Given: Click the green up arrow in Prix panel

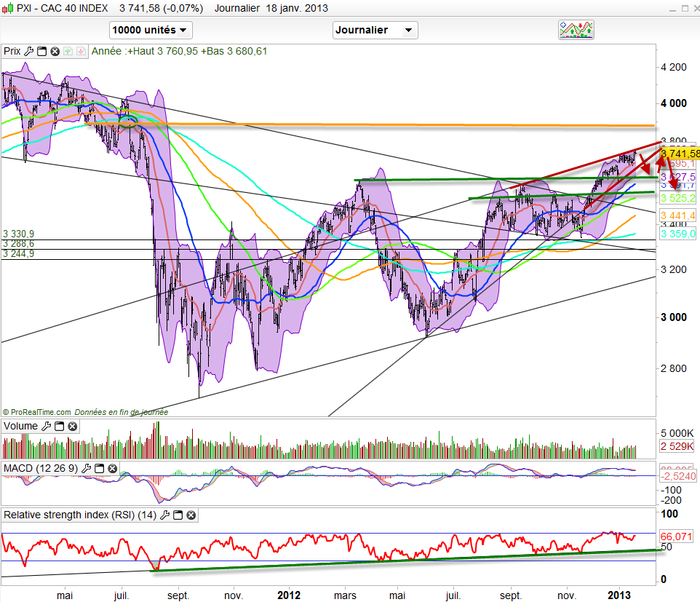Looking at the screenshot, I should tap(68, 52).
